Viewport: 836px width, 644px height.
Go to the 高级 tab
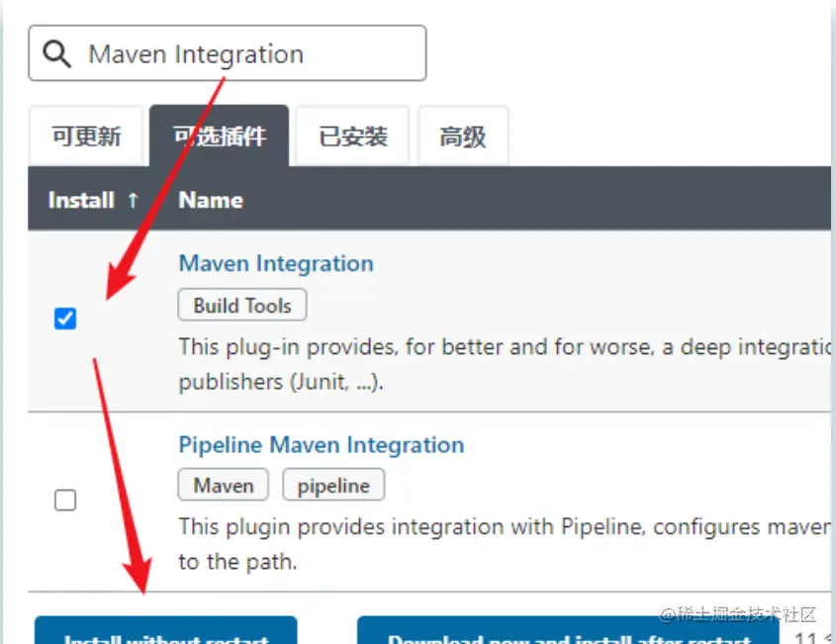pos(463,137)
